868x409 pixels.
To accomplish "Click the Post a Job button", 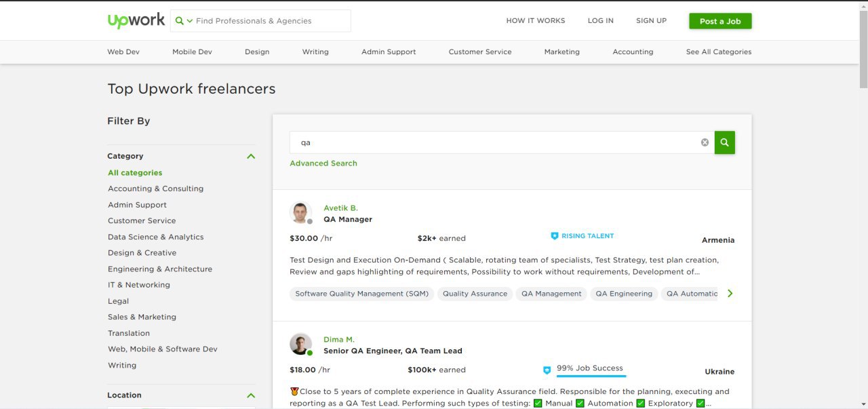I will click(720, 21).
